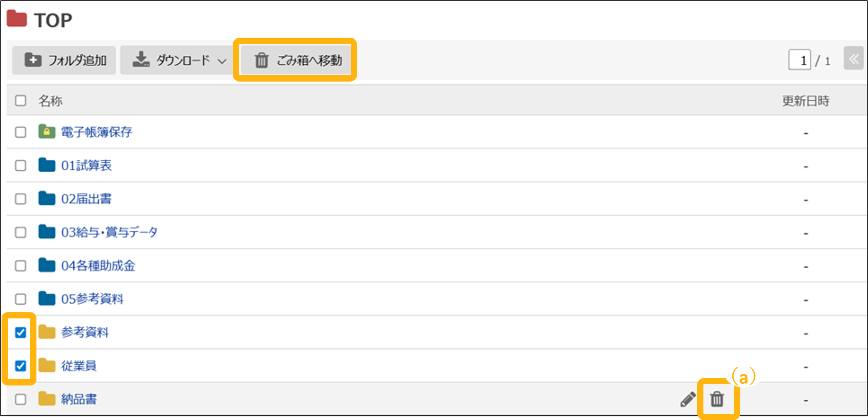Click the page number input field

point(799,60)
